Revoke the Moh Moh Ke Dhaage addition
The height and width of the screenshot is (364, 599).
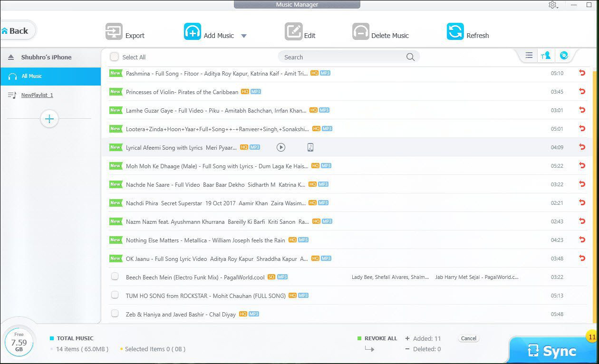582,166
